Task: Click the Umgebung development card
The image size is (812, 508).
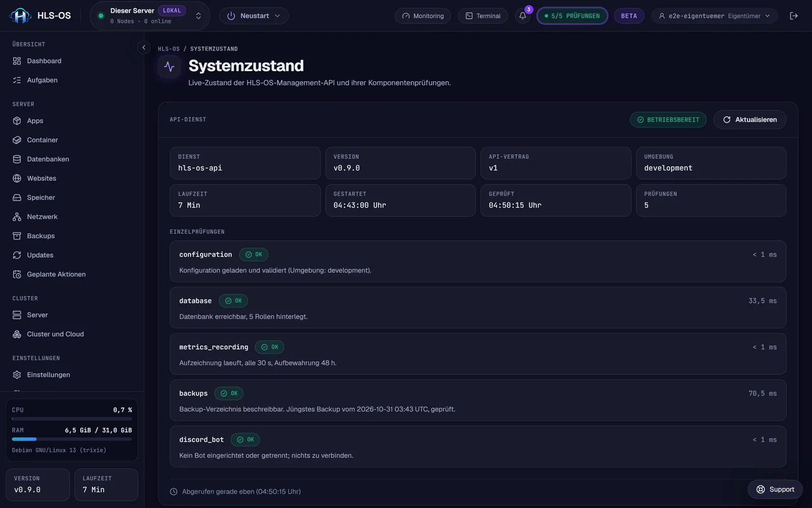Action: 711,163
